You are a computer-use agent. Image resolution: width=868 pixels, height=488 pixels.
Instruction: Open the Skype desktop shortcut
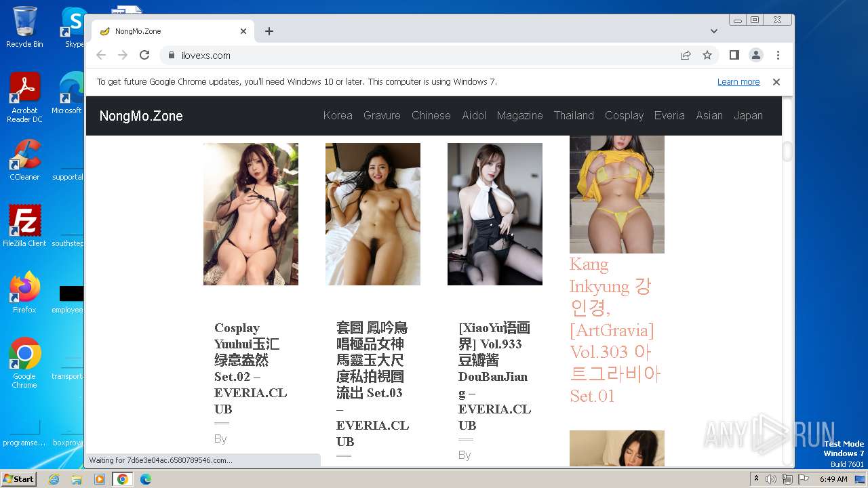point(73,27)
